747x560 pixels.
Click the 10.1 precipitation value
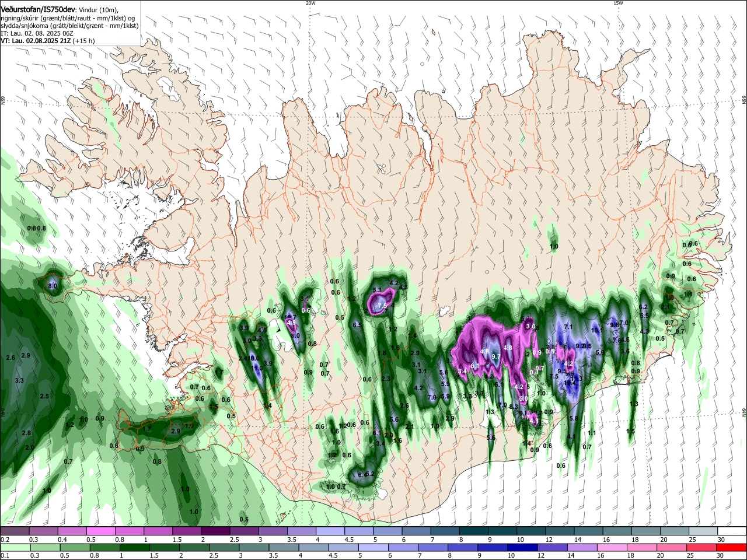pyautogui.click(x=596, y=330)
